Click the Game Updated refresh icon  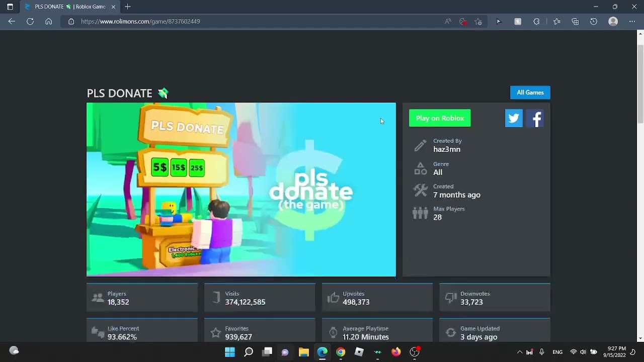coord(451,333)
